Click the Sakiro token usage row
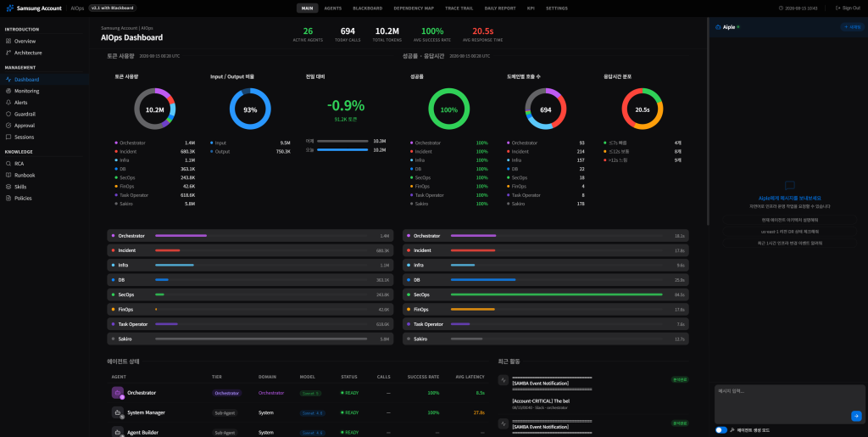The height and width of the screenshot is (437, 868). click(250, 339)
